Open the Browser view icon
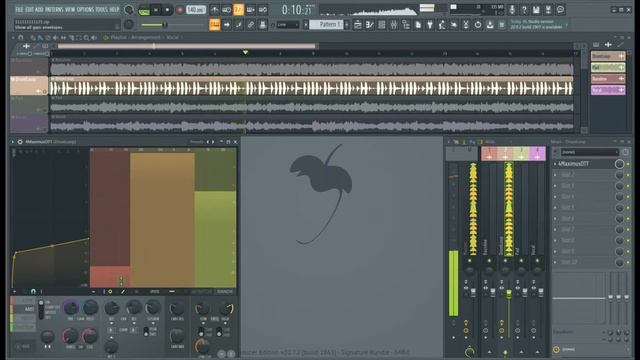 tap(406, 25)
